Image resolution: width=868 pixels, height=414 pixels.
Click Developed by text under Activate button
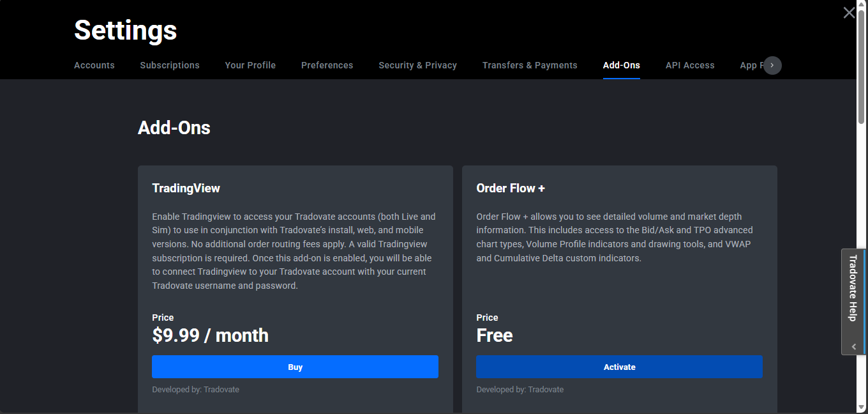520,389
